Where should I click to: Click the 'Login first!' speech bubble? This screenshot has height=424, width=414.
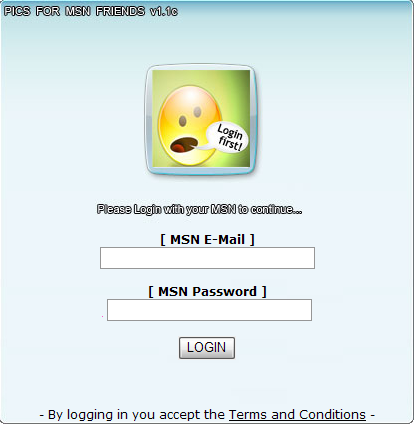coord(229,137)
